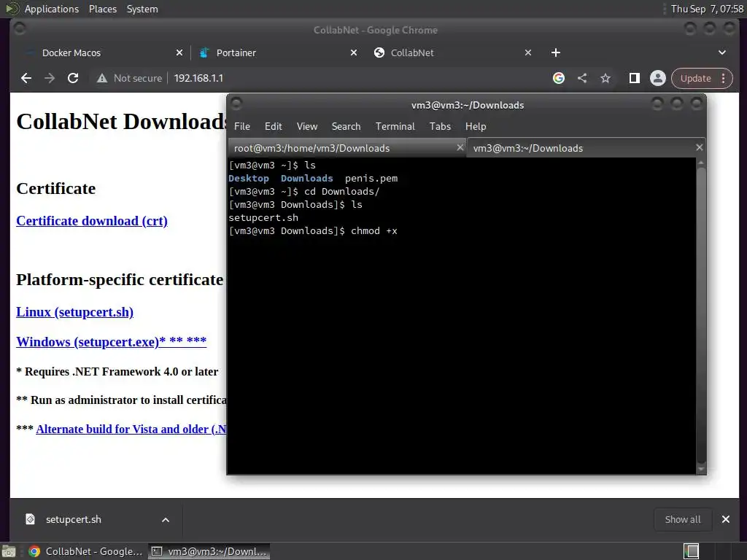Close the vm3@vm3 terminal tab
Screen dimensions: 747x560
(700, 147)
